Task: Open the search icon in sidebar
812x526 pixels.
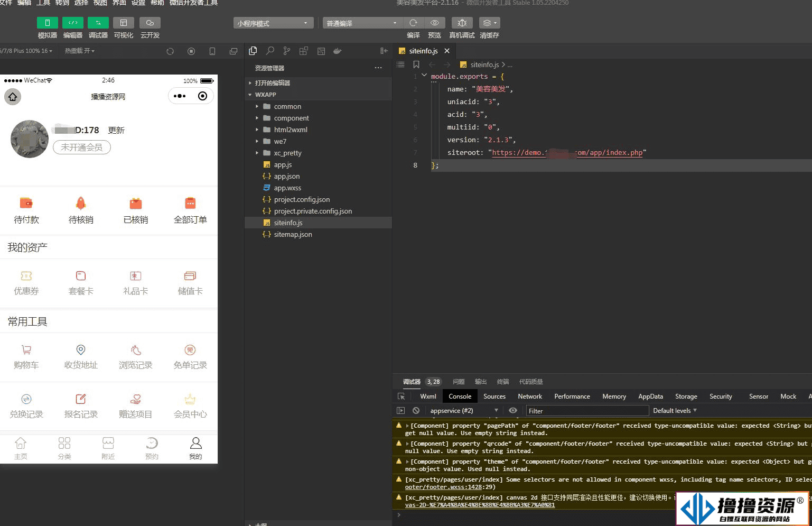Action: pos(270,51)
